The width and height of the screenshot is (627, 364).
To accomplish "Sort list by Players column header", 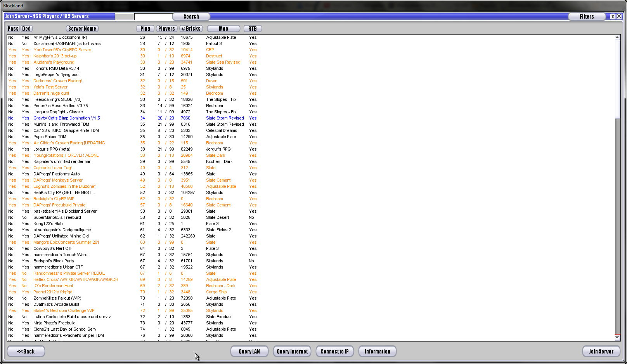I will click(166, 29).
